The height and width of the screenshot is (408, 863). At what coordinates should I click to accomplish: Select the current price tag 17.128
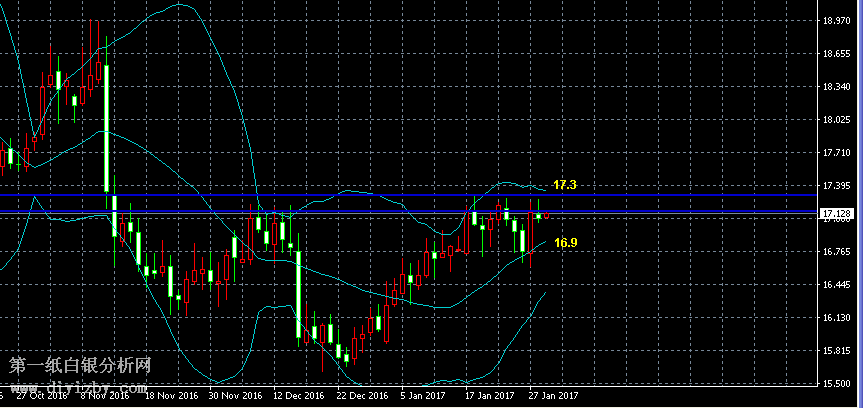[836, 214]
